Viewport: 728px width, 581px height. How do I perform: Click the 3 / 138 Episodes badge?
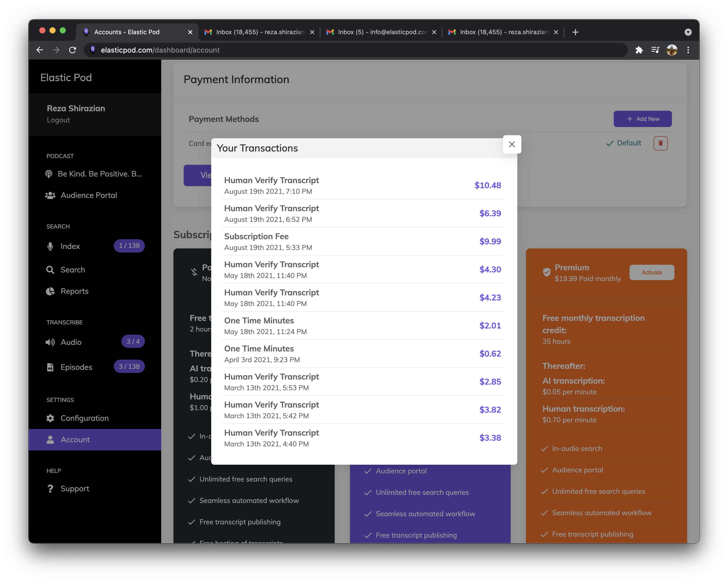coord(129,367)
